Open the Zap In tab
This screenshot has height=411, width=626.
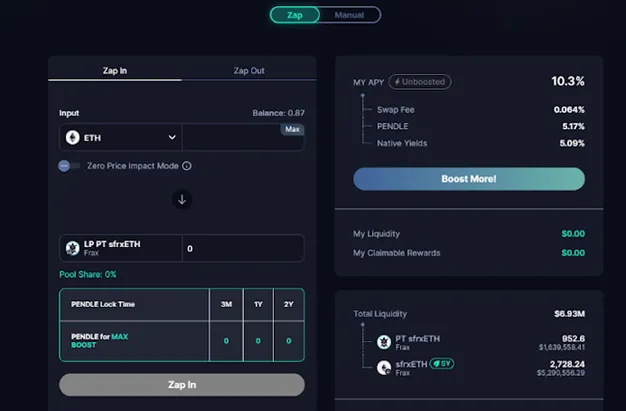[x=115, y=71]
